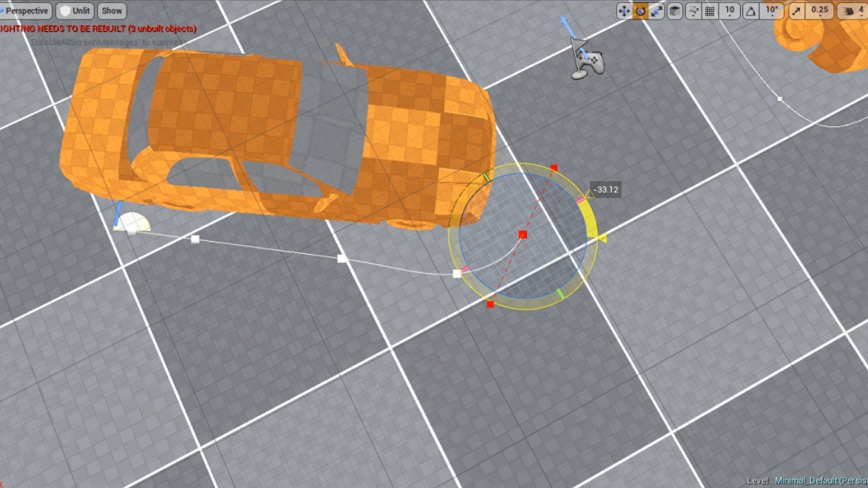Click the scale tool icon
868x488 pixels.
click(656, 11)
